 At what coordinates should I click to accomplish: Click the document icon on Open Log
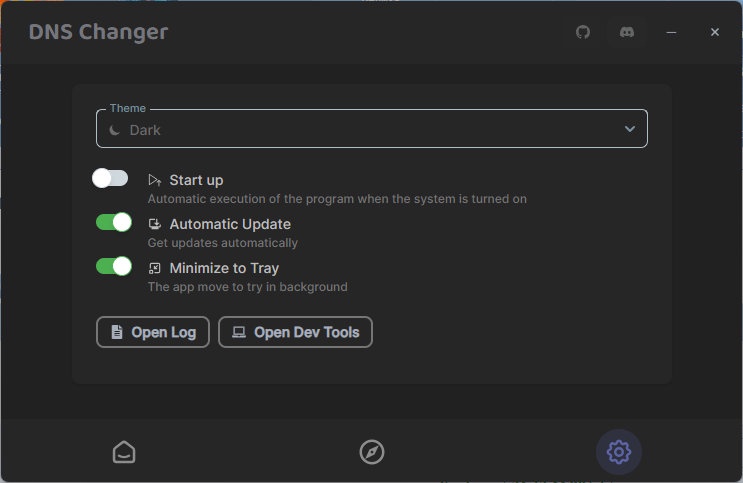[117, 332]
